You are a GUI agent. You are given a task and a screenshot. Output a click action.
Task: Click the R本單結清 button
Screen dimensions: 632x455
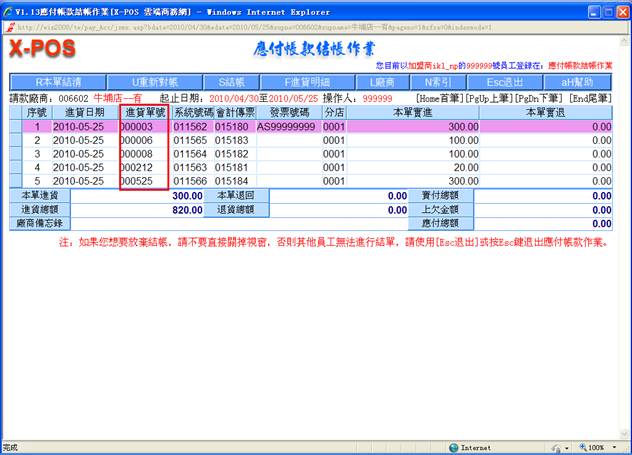click(57, 82)
